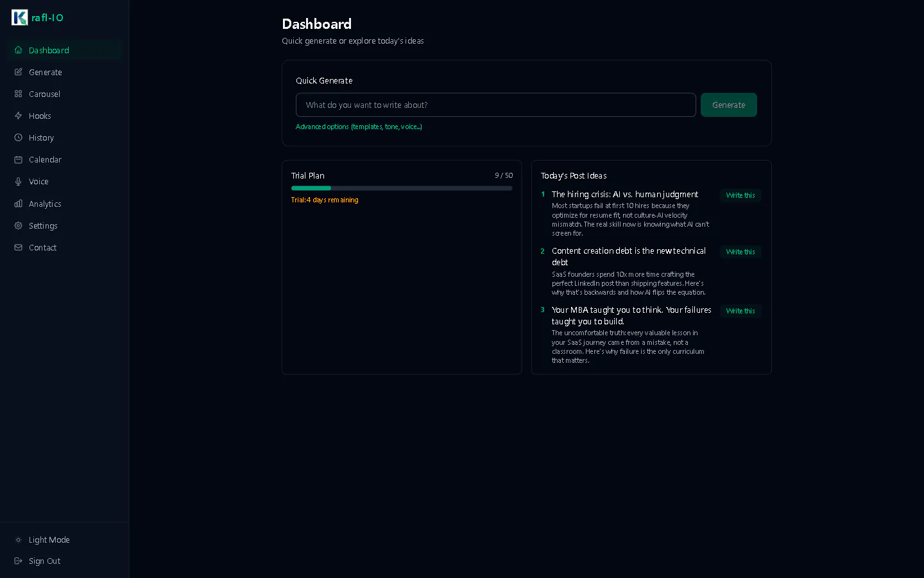The height and width of the screenshot is (578, 924).
Task: Open Contact via its envelope icon
Action: coord(19,247)
